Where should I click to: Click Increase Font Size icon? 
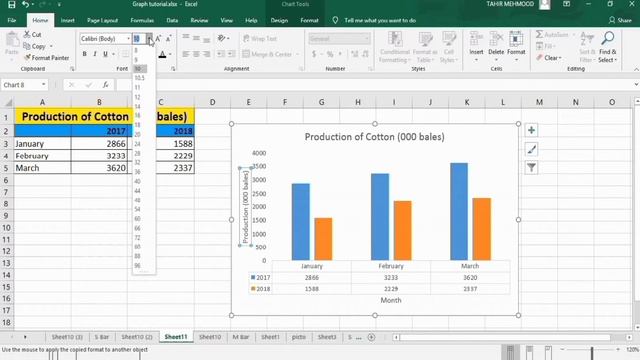point(158,38)
